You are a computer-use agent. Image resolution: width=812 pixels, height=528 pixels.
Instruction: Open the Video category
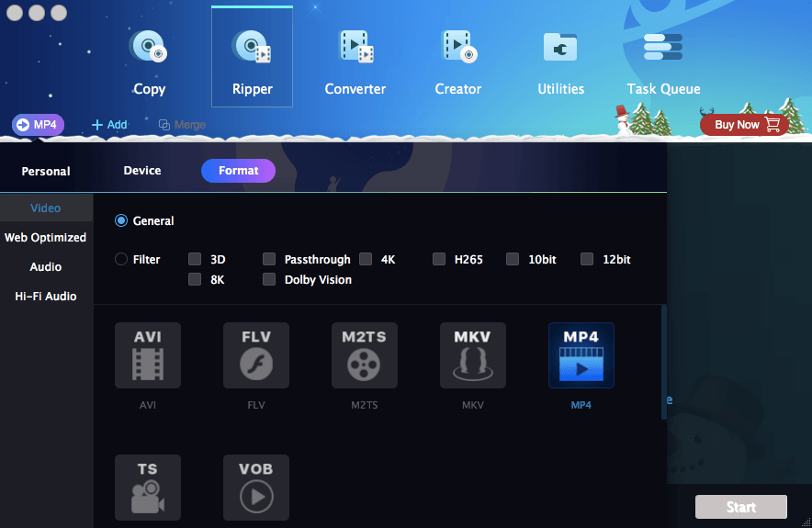[x=46, y=208]
